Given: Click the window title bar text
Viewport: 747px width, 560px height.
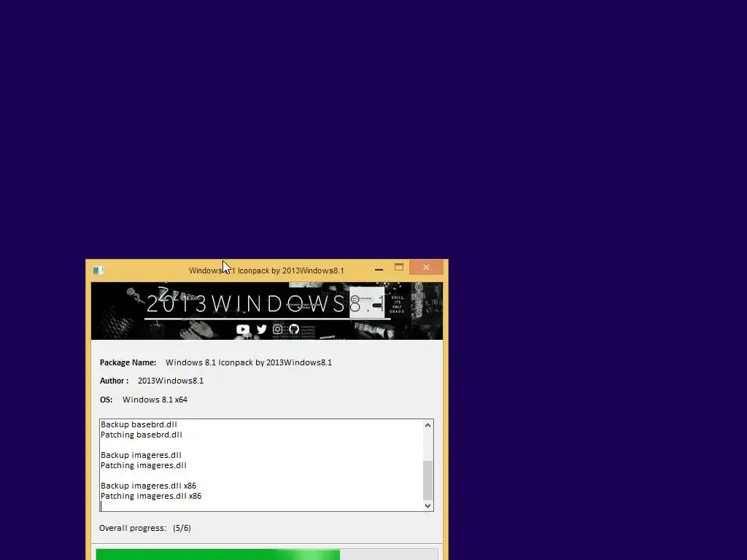Looking at the screenshot, I should pyautogui.click(x=266, y=271).
